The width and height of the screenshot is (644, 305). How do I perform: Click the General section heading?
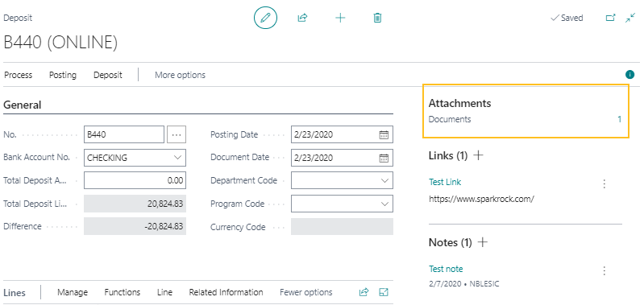pos(23,105)
